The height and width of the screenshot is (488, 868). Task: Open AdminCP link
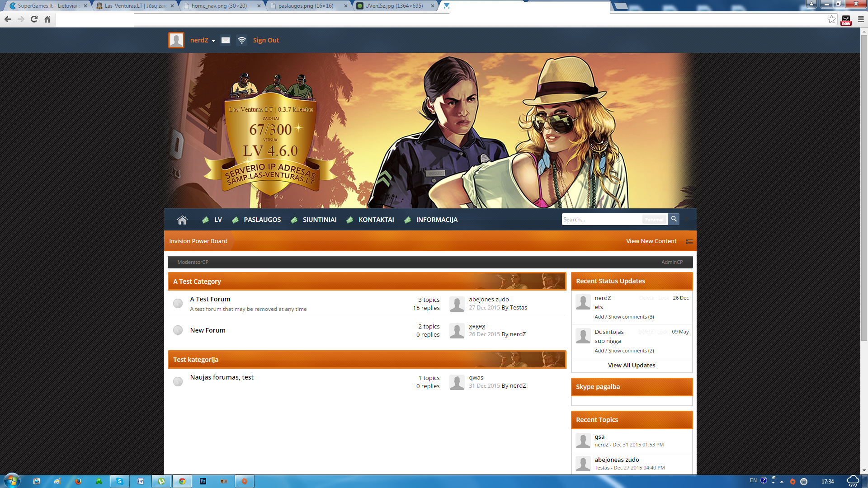(x=672, y=262)
